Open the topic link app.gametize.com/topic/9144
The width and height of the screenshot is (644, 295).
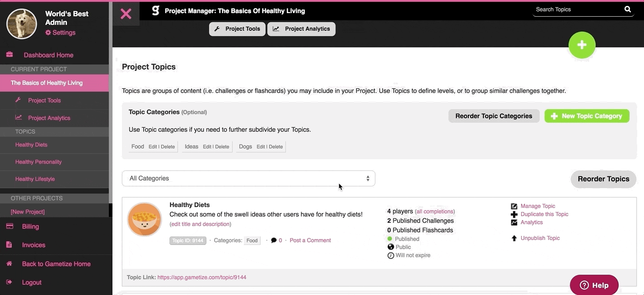[x=202, y=277]
